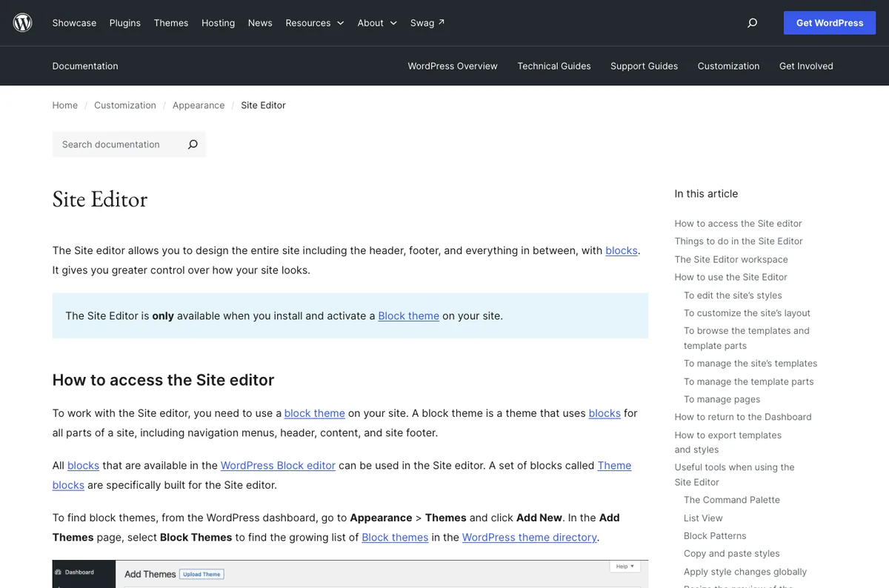Open the Documentation home link
The image size is (889, 588).
tap(85, 66)
